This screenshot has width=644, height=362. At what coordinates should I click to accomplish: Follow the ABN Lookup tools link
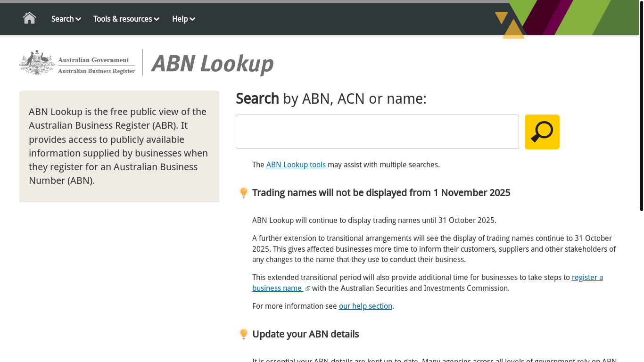[x=296, y=165]
